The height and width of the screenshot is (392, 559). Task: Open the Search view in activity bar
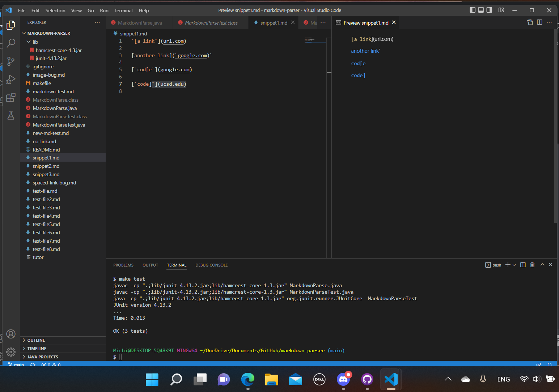(11, 43)
